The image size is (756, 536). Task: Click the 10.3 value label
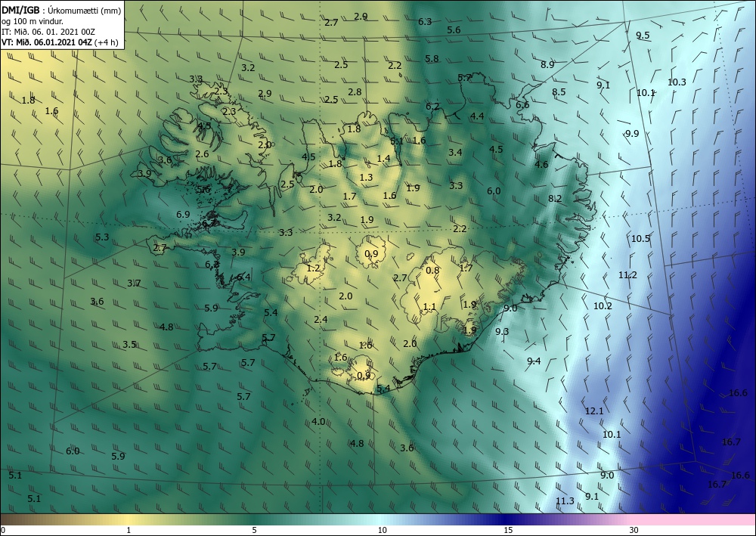tap(677, 82)
